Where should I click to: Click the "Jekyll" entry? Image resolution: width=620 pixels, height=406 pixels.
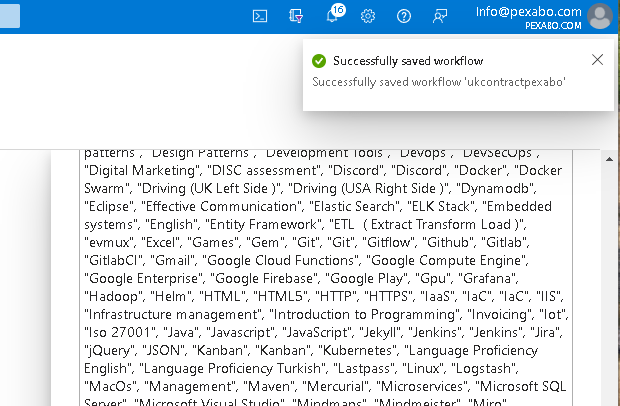tap(380, 332)
